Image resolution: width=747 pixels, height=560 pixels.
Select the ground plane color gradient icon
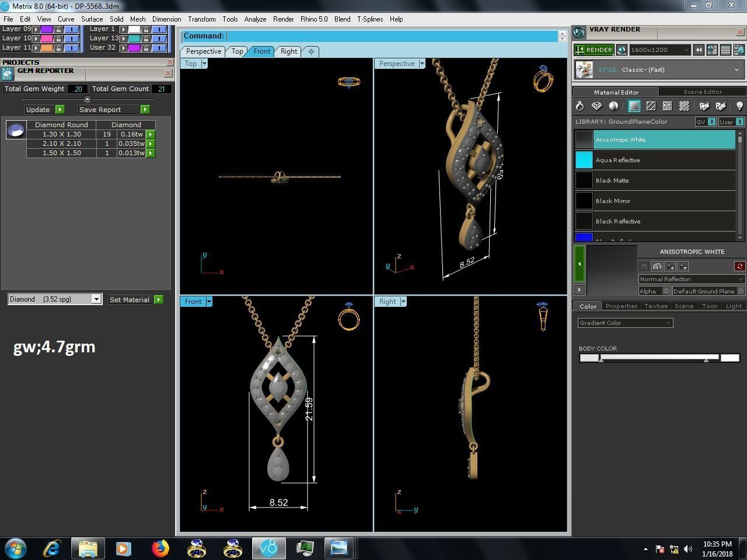click(634, 106)
